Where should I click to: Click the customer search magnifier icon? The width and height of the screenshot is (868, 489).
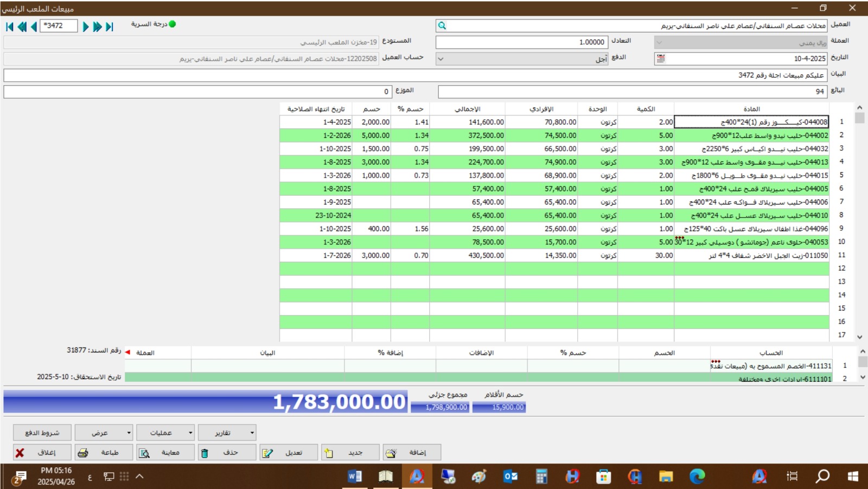442,25
